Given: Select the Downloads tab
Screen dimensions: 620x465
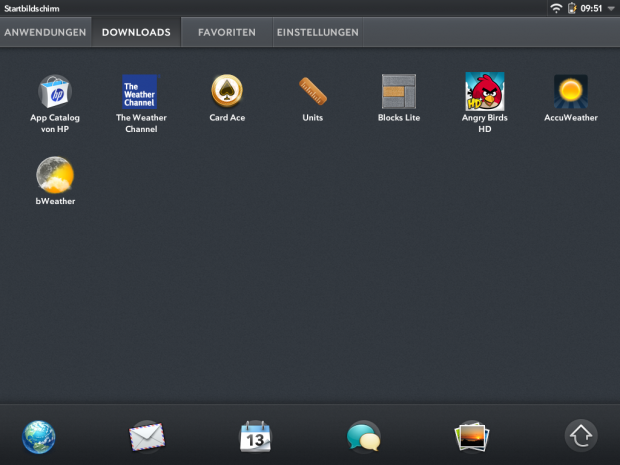Looking at the screenshot, I should point(136,32).
